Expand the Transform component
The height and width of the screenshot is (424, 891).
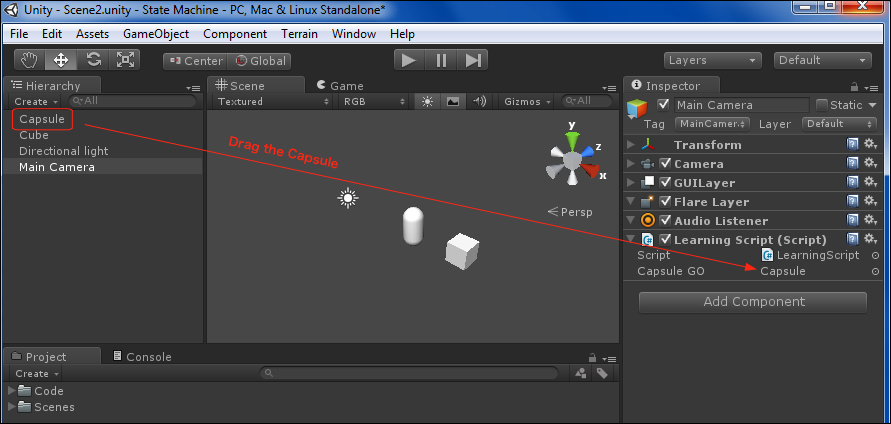coord(631,145)
